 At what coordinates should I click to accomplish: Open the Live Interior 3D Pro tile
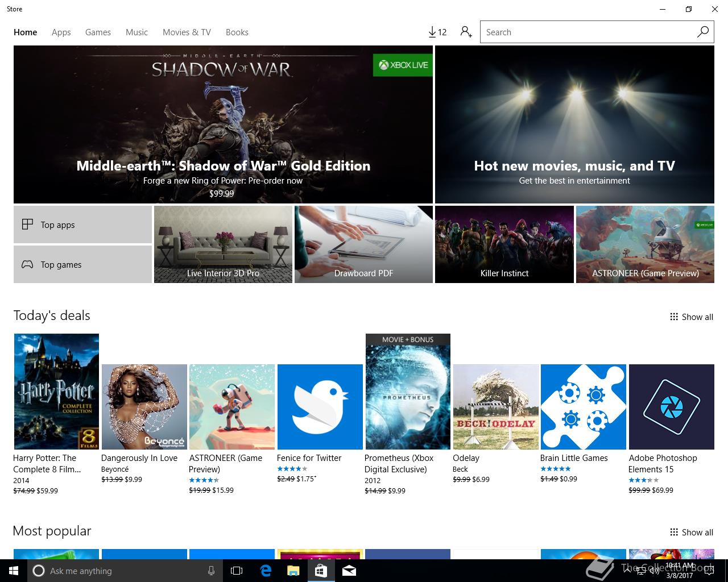[223, 244]
